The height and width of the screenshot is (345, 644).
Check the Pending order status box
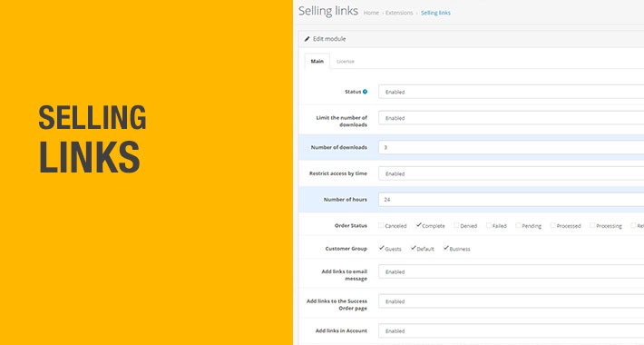coord(518,225)
